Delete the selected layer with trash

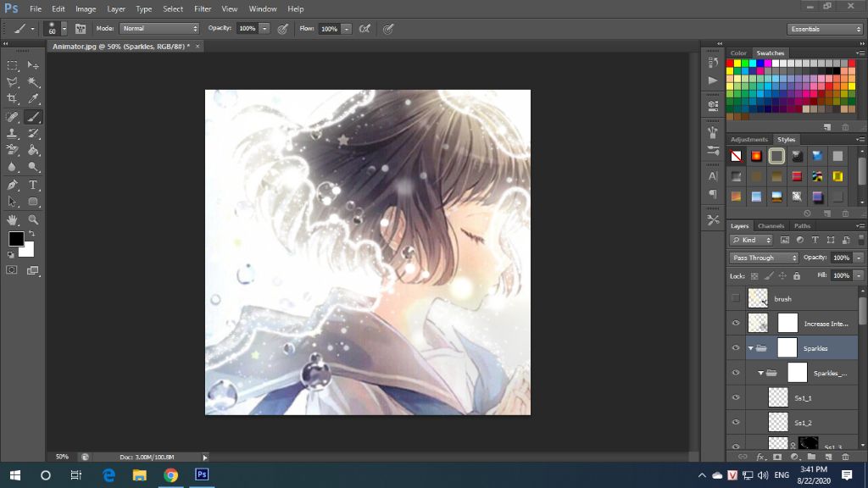pos(845,457)
